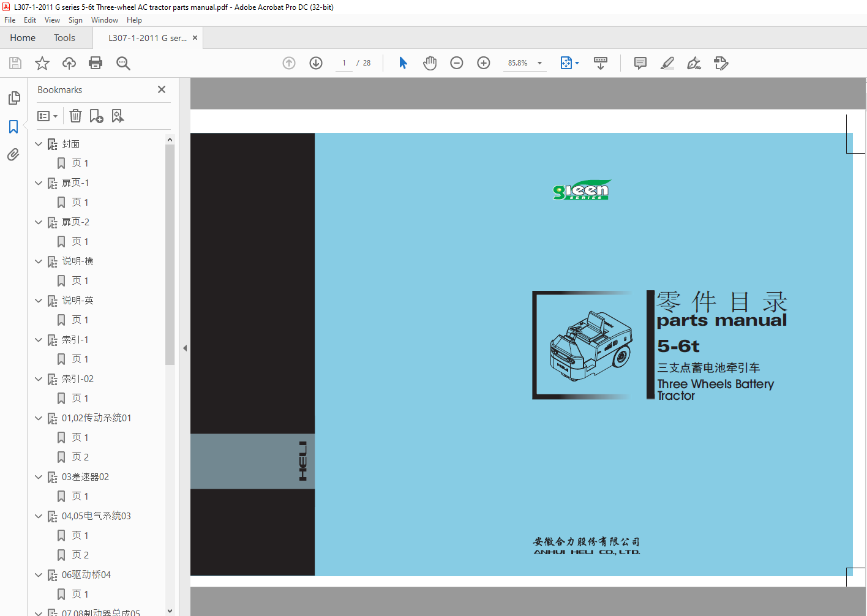This screenshot has width=867, height=616.
Task: Collapse the 06驱动桥04 bookmark
Action: 39,575
